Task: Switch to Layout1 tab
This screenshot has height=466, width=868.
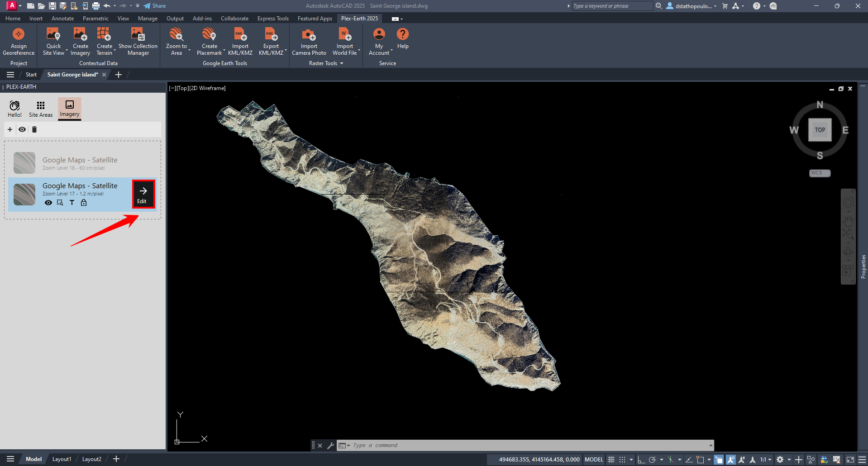Action: click(62, 459)
